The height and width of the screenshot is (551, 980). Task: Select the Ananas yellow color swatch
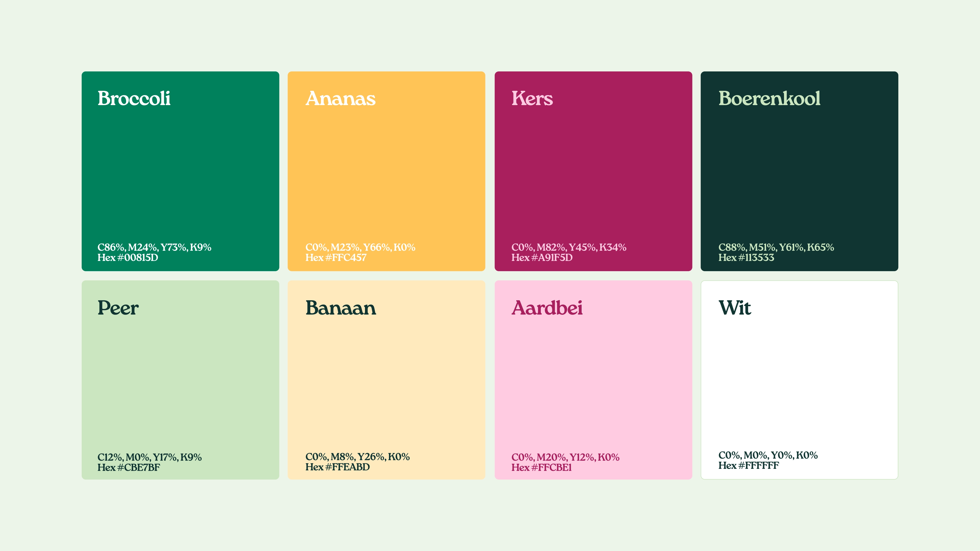pos(386,171)
